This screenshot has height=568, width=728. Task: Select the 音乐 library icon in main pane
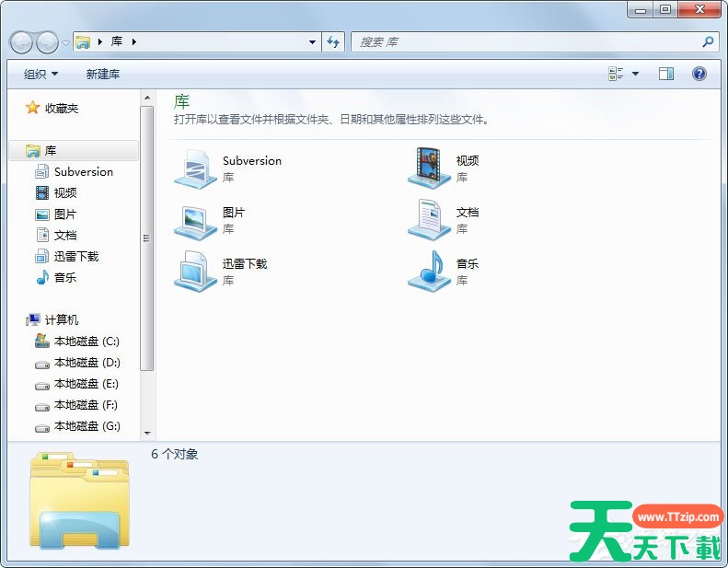point(429,272)
